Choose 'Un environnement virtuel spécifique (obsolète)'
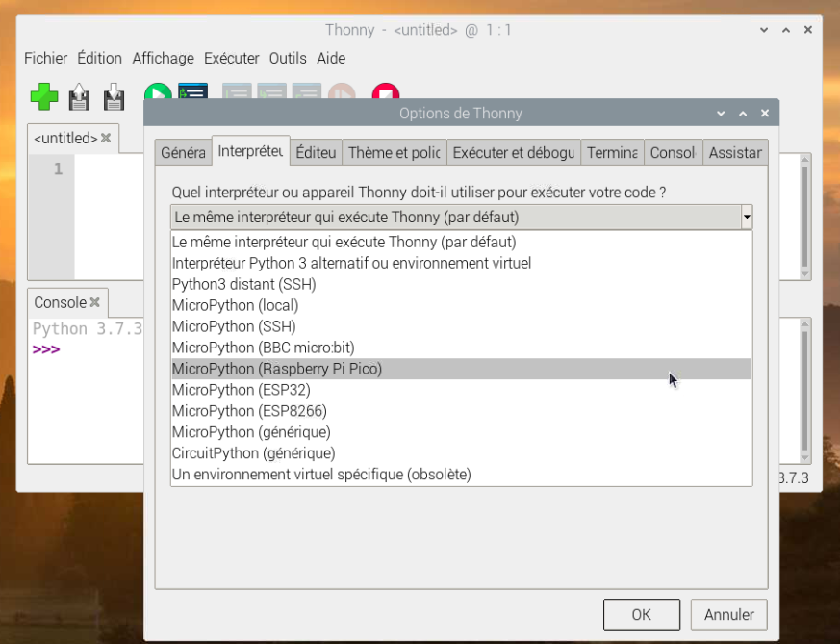 pyautogui.click(x=461, y=475)
